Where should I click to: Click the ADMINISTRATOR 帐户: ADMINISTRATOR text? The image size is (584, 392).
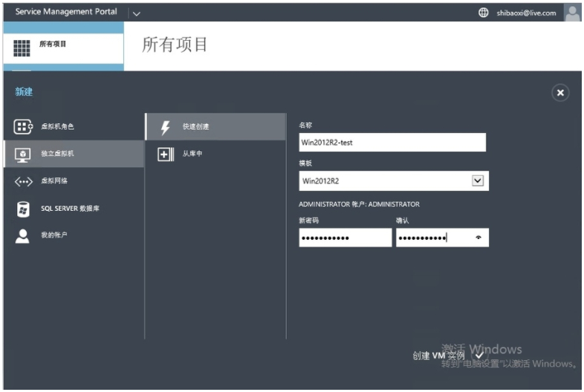click(359, 204)
